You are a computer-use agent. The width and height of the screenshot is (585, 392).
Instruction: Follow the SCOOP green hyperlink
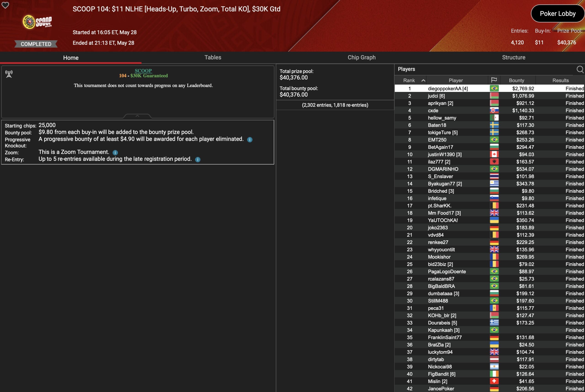pyautogui.click(x=143, y=71)
